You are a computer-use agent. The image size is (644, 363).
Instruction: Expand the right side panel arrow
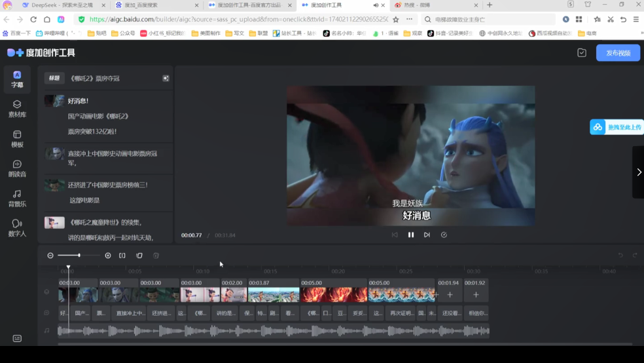coord(638,172)
